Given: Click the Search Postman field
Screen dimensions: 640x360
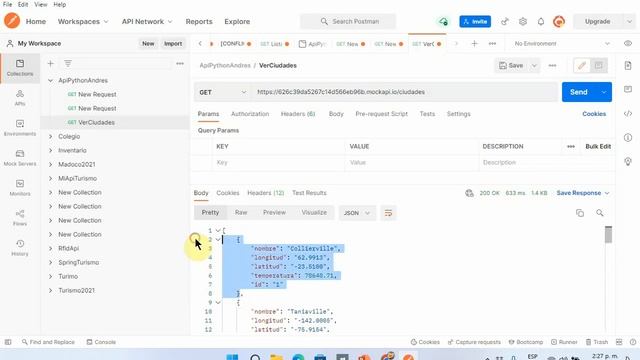Looking at the screenshot, I should tap(348, 21).
